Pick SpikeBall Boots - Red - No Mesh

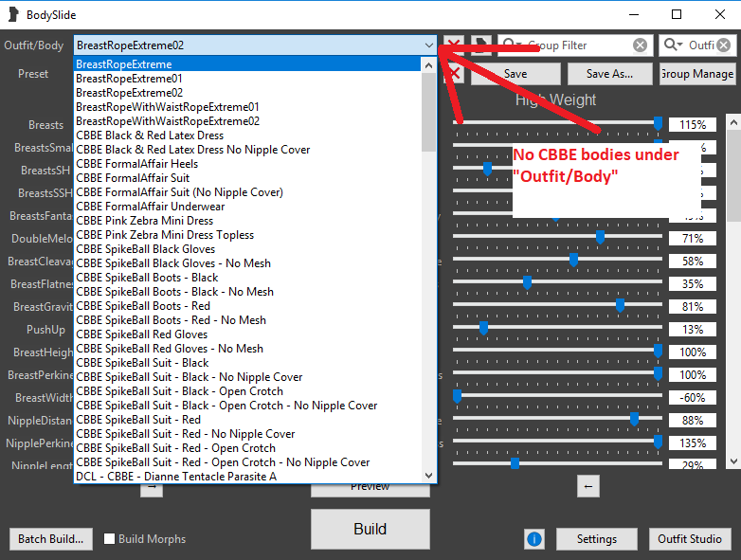click(247, 320)
